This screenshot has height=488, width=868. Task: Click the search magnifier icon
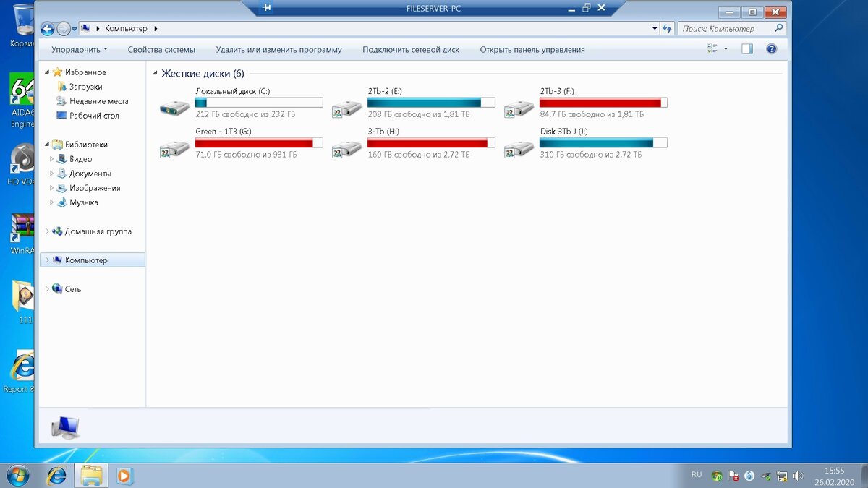[x=778, y=29]
